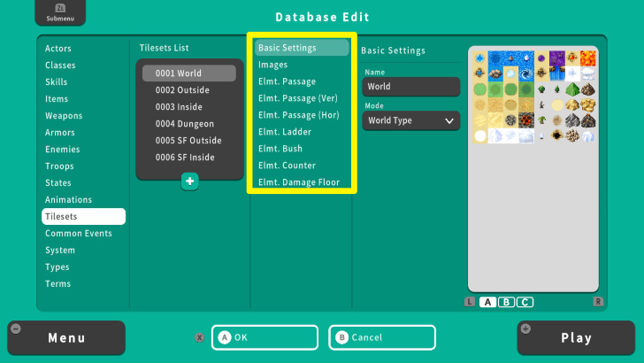Switch to tileset page B tab
644x363 pixels.
click(x=506, y=302)
